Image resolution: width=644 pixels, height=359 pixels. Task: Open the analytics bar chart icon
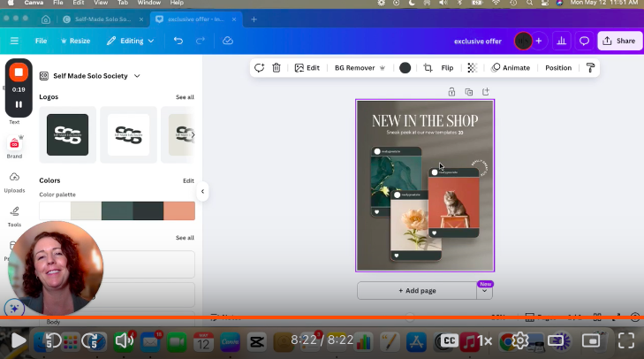(562, 41)
